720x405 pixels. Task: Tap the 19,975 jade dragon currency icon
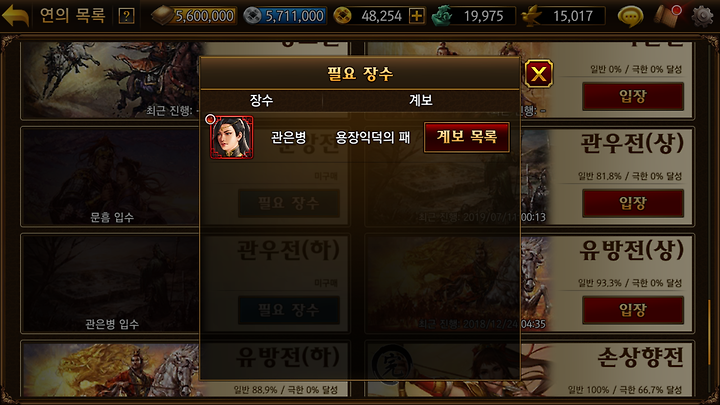442,16
